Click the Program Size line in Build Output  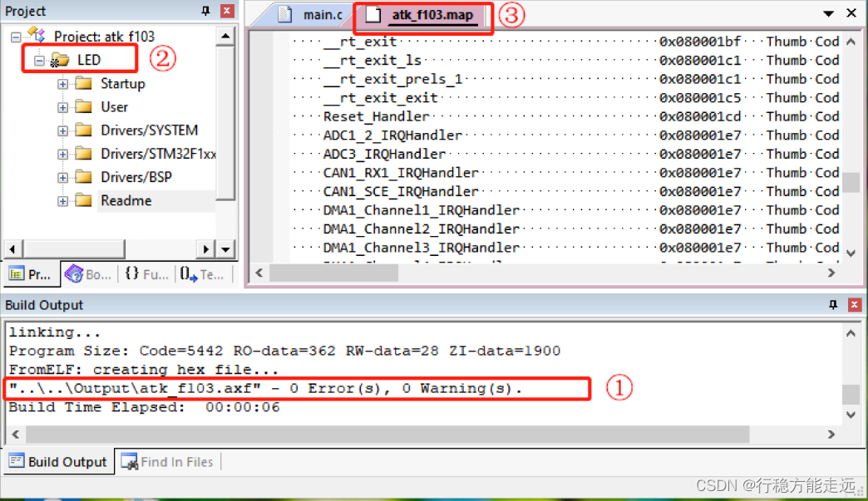284,351
